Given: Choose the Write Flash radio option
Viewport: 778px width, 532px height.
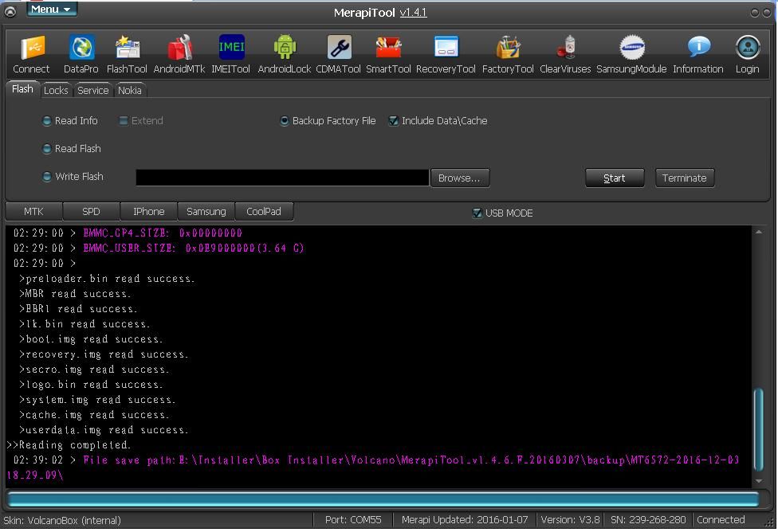Looking at the screenshot, I should coord(47,177).
